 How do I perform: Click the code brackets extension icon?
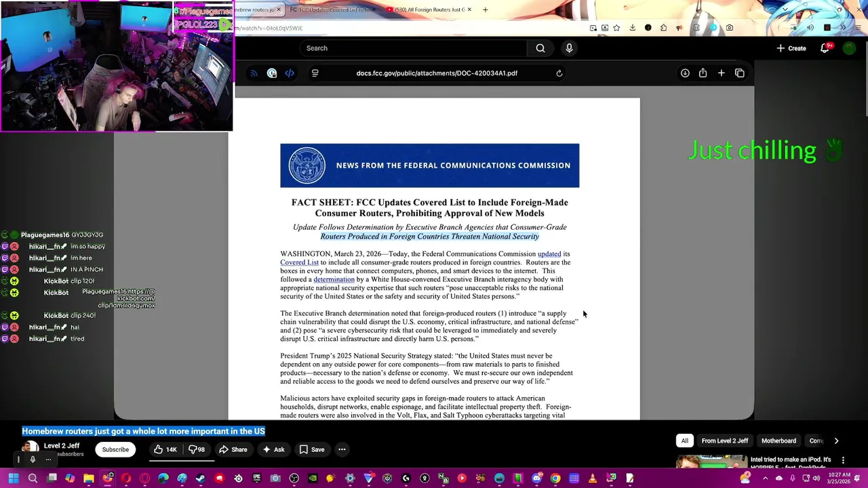pos(290,73)
